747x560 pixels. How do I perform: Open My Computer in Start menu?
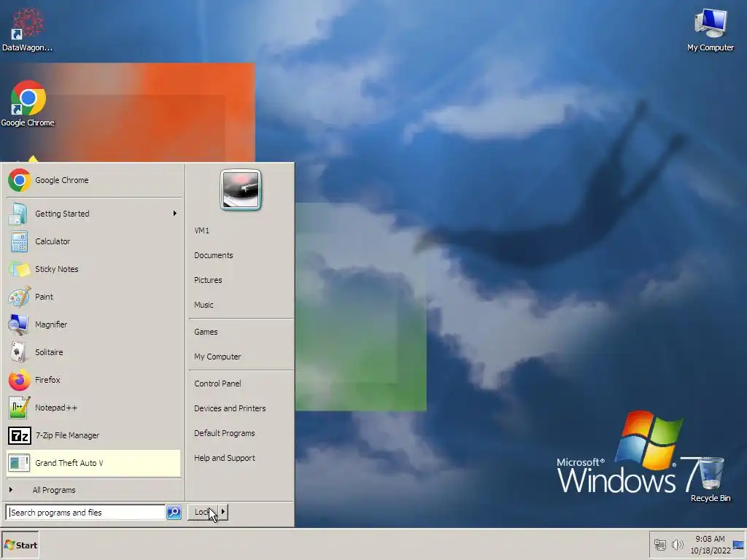pyautogui.click(x=217, y=357)
